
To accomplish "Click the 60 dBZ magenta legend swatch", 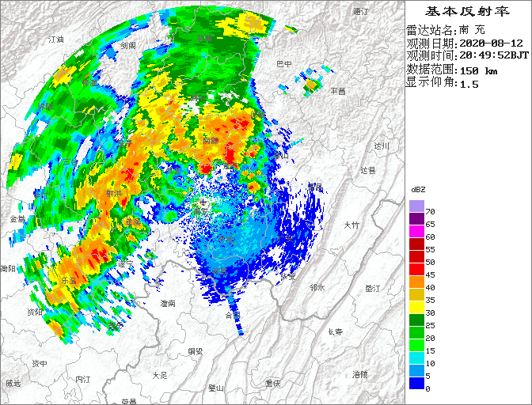I will [416, 232].
